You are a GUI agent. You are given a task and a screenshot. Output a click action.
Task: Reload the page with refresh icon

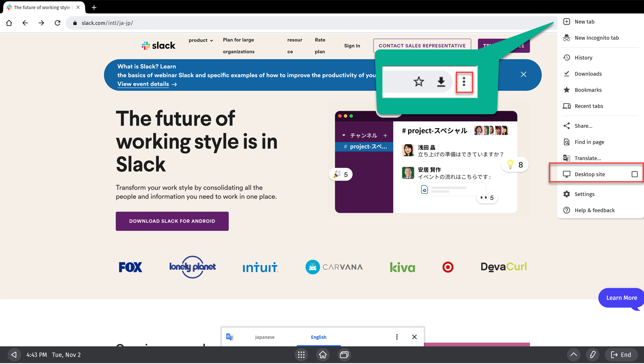[x=58, y=23]
